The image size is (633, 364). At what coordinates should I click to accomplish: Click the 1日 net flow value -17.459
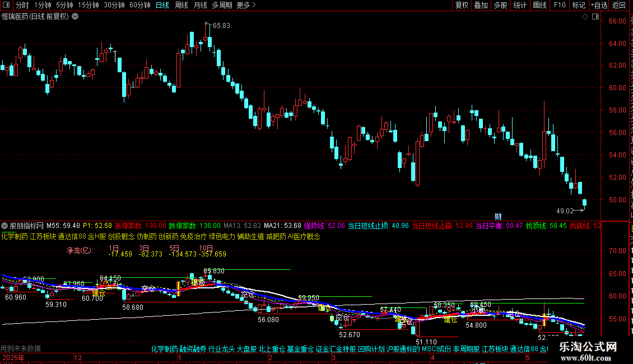(x=120, y=254)
